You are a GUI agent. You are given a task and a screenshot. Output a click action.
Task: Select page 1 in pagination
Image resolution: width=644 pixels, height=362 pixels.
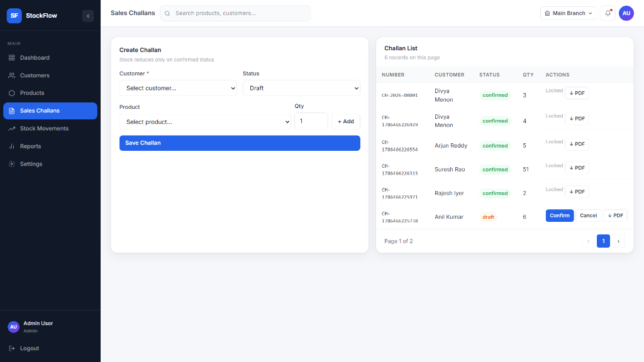click(x=603, y=241)
